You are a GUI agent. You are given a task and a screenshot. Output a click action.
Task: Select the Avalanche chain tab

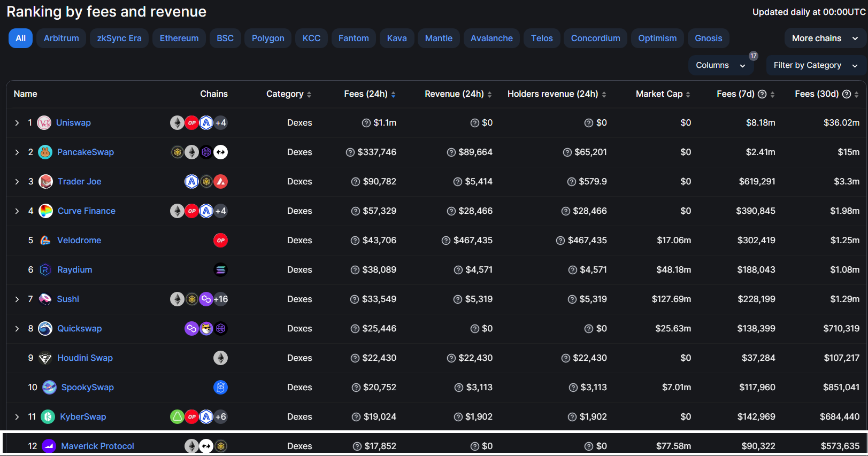pyautogui.click(x=491, y=38)
